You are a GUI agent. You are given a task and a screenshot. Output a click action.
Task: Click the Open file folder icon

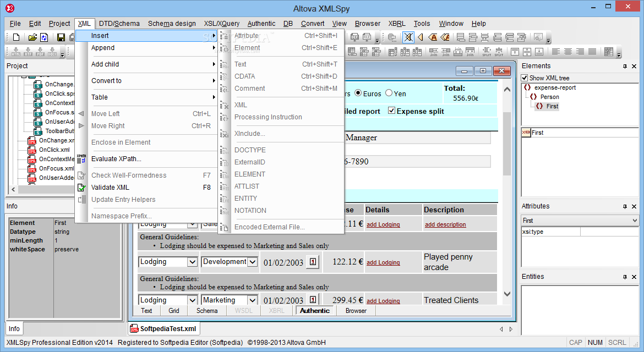point(32,37)
